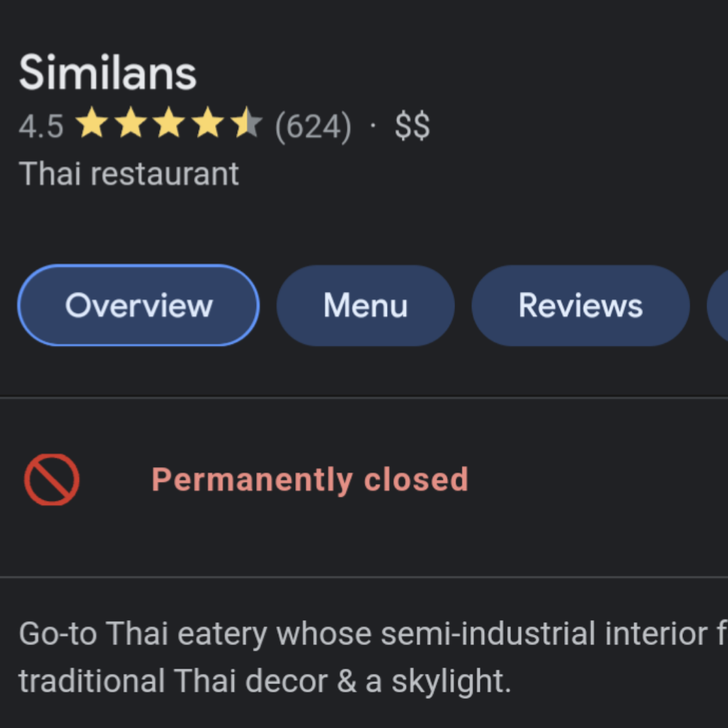The width and height of the screenshot is (728, 728).
Task: Click the Permanently closed status text
Action: pyautogui.click(x=310, y=479)
